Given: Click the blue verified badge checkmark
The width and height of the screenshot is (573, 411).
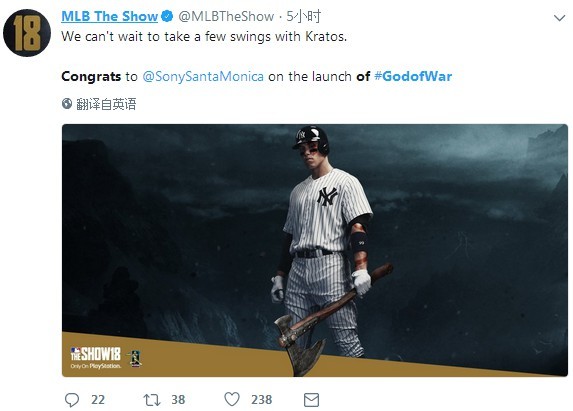Looking at the screenshot, I should coord(167,16).
